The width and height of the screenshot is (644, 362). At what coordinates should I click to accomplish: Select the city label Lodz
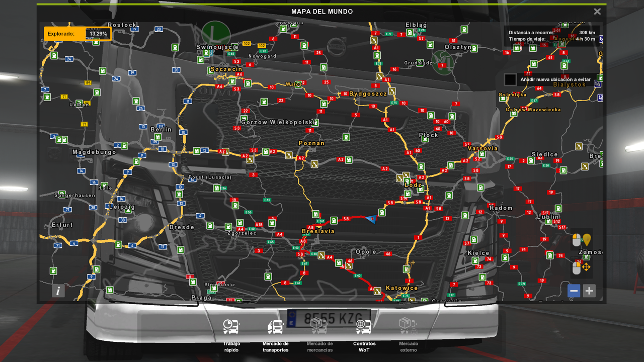[x=413, y=185]
